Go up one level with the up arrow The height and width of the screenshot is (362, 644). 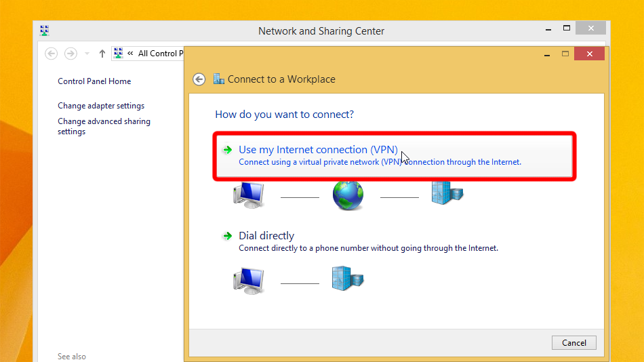point(102,54)
